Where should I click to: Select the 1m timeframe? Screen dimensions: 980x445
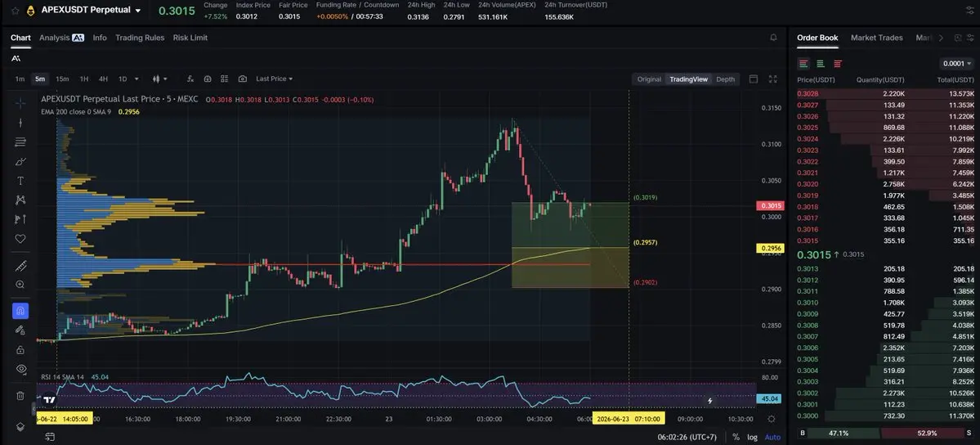pos(20,79)
